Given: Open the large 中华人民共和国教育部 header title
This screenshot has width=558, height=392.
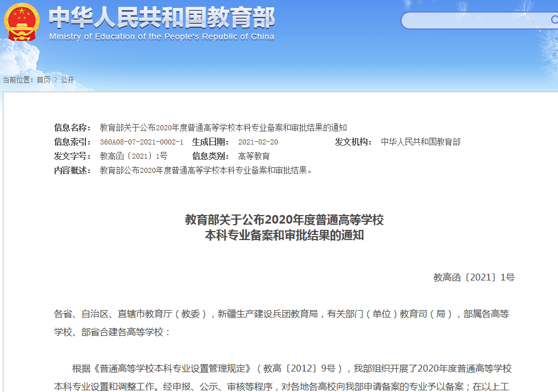Looking at the screenshot, I should pos(162,18).
